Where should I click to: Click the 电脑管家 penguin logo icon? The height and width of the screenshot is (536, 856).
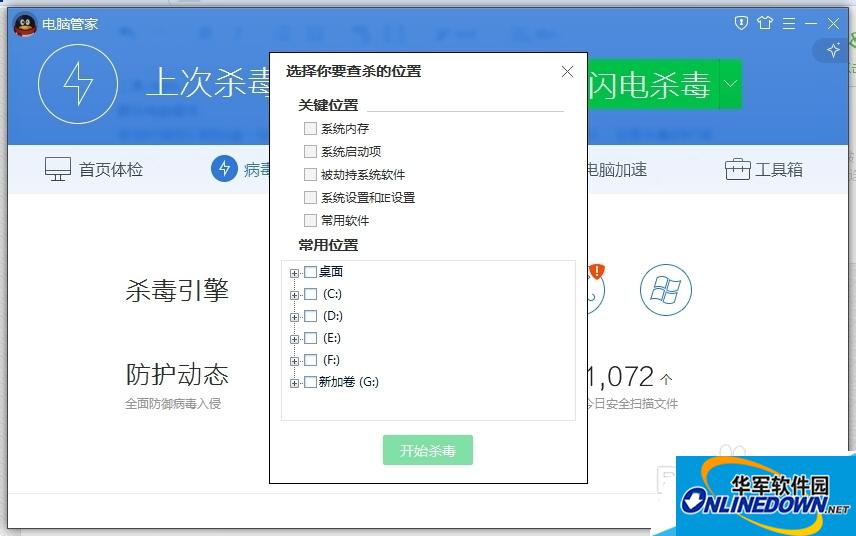tap(24, 23)
